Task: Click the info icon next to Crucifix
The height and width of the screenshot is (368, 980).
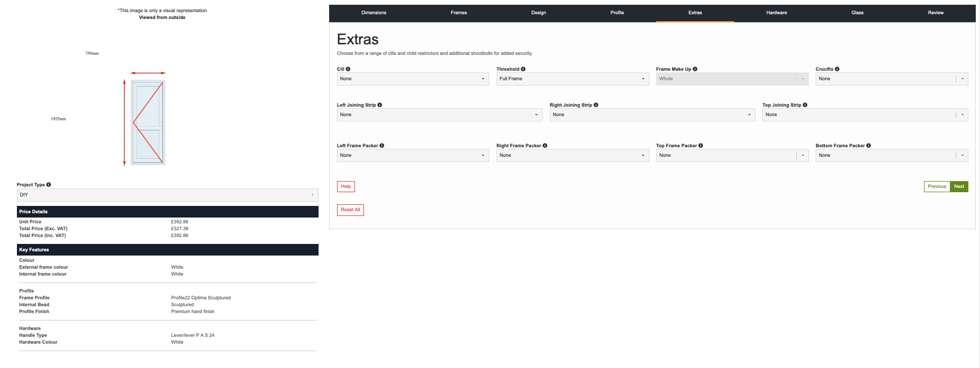Action: [837, 69]
